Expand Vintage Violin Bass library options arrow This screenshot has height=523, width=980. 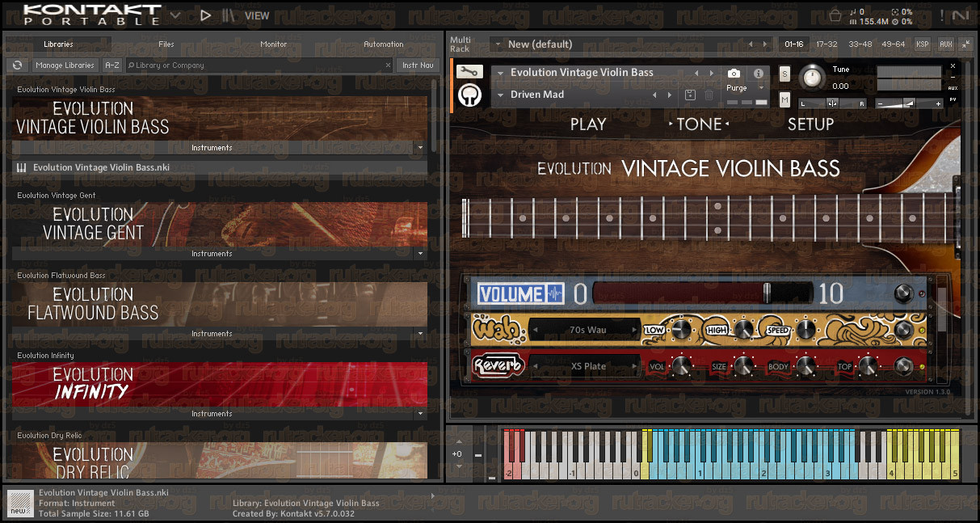click(419, 148)
